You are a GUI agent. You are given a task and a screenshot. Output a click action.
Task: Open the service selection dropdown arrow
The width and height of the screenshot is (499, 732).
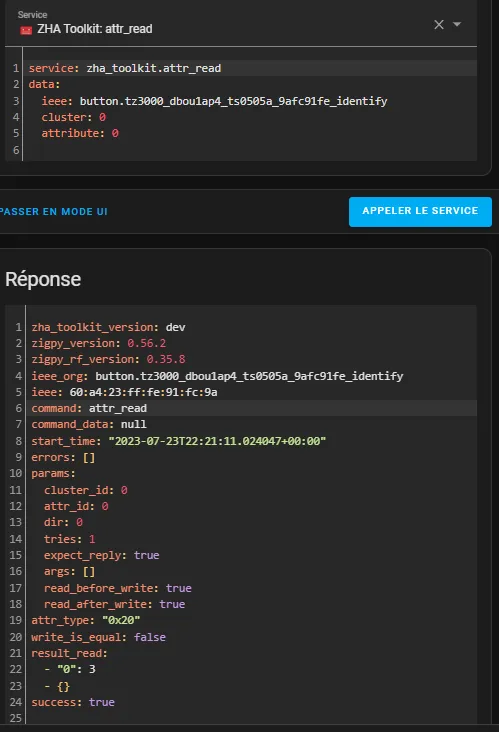[457, 24]
